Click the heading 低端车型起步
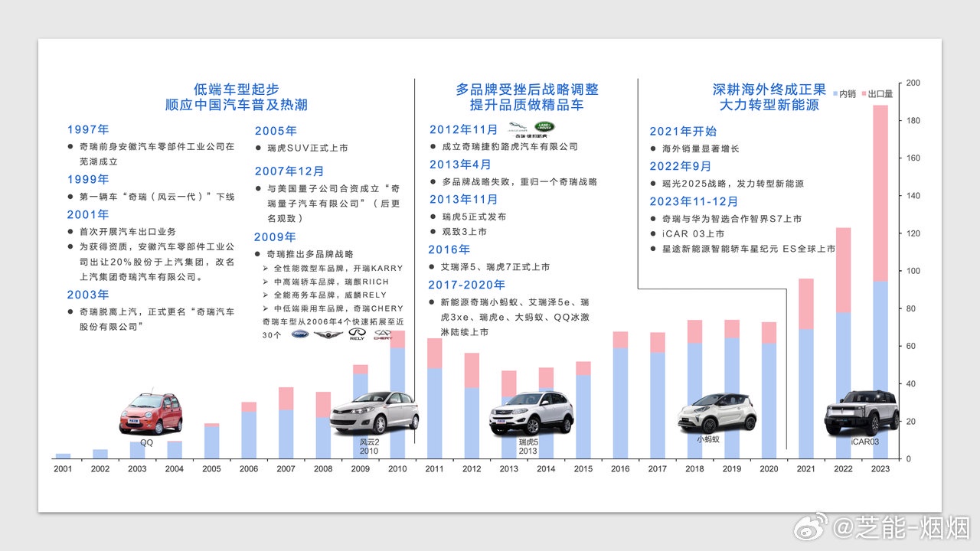This screenshot has height=551, width=980. [x=237, y=89]
